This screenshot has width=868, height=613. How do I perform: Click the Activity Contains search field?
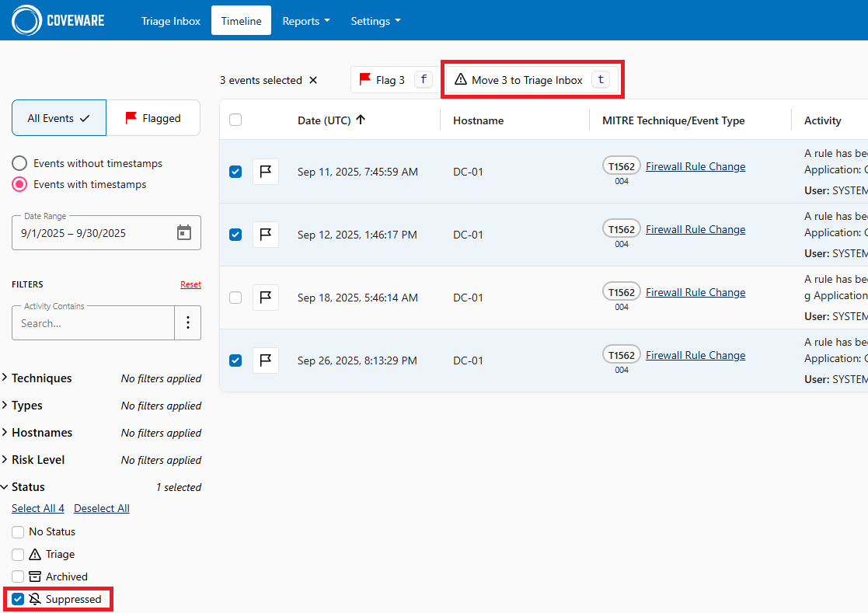pos(93,322)
